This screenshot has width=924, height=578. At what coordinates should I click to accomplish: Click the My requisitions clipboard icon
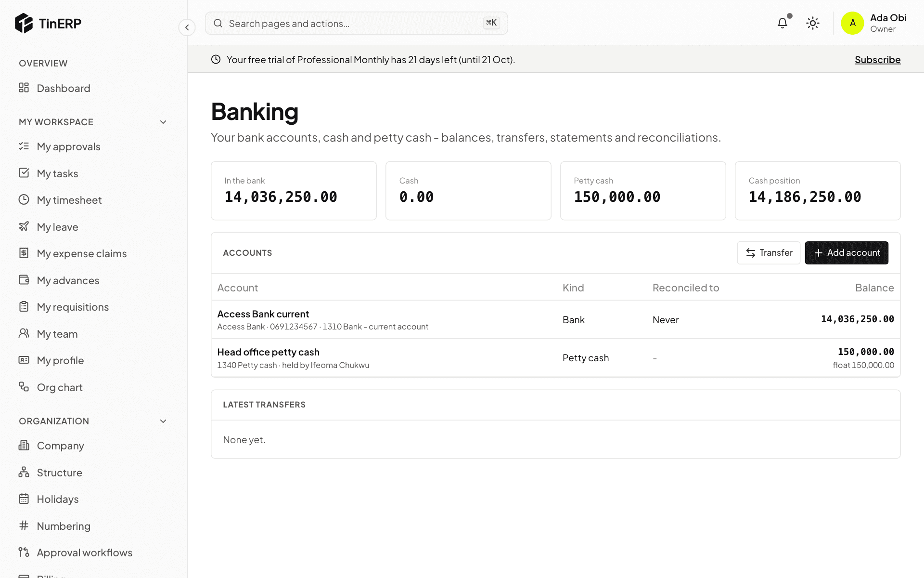click(24, 306)
